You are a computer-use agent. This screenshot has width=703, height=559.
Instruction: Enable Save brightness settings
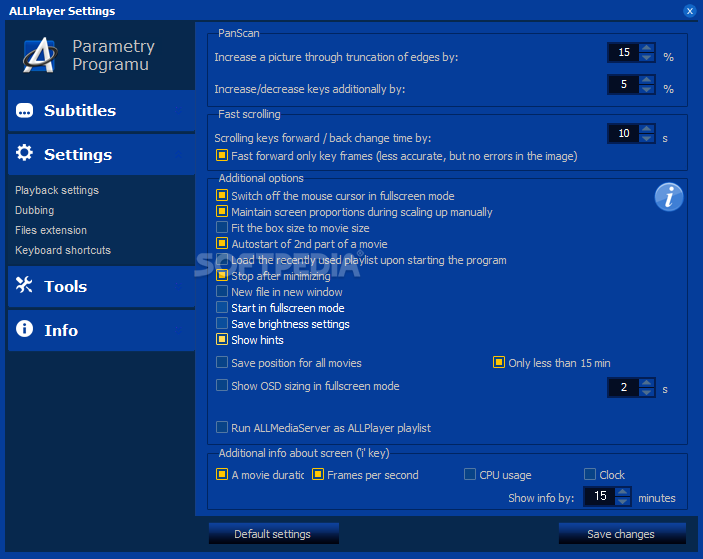[222, 323]
